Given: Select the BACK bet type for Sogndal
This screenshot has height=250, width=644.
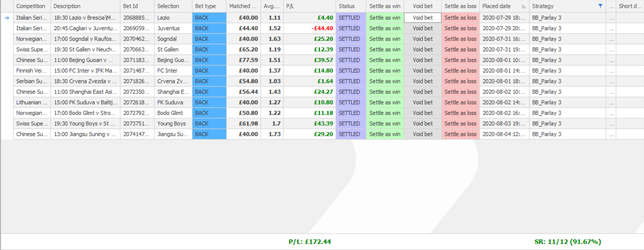Looking at the screenshot, I should point(209,39).
